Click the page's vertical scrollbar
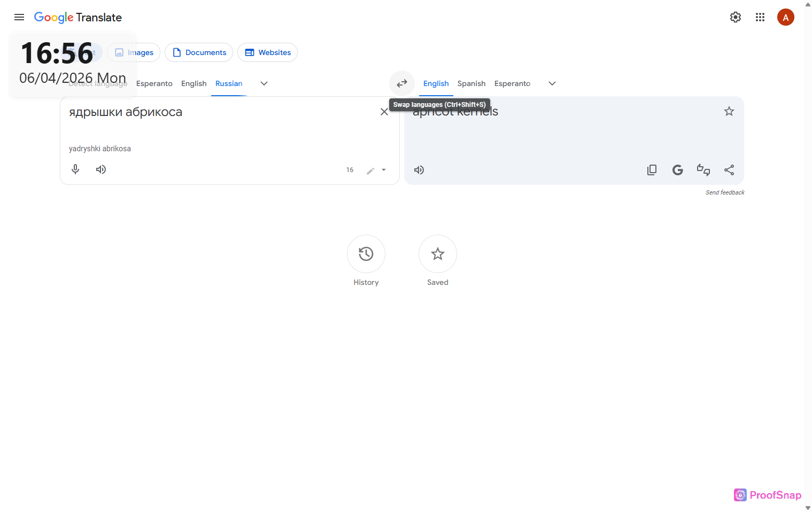The image size is (812, 512). [808, 256]
